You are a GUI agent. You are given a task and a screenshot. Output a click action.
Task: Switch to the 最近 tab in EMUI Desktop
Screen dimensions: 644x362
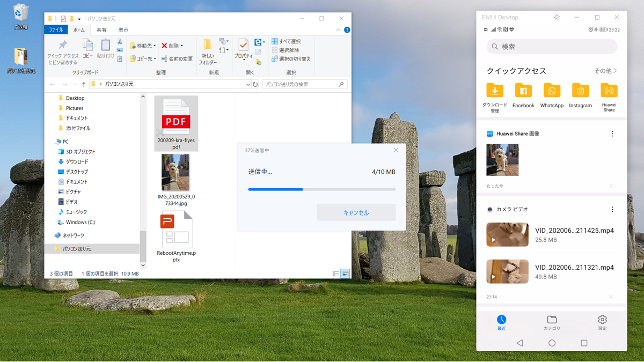tap(501, 322)
